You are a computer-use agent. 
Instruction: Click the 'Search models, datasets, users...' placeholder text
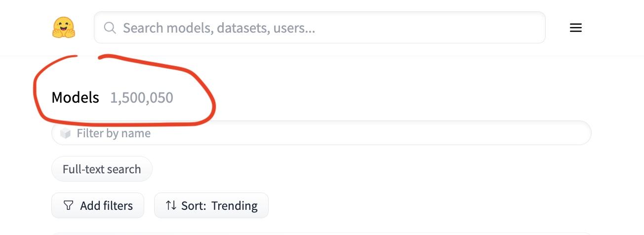(219, 28)
